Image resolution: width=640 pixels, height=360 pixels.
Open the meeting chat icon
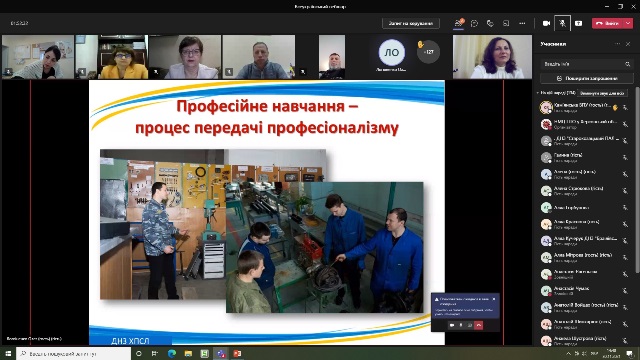click(474, 23)
